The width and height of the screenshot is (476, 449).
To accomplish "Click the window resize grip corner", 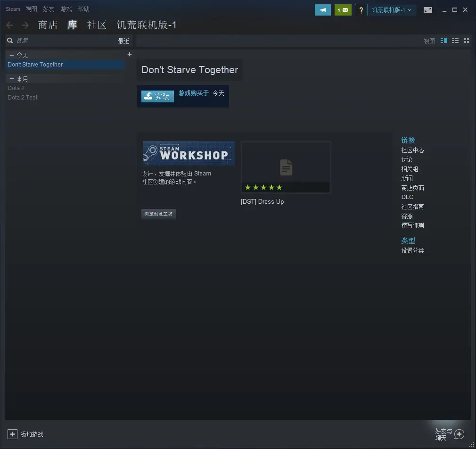I will tap(472, 445).
